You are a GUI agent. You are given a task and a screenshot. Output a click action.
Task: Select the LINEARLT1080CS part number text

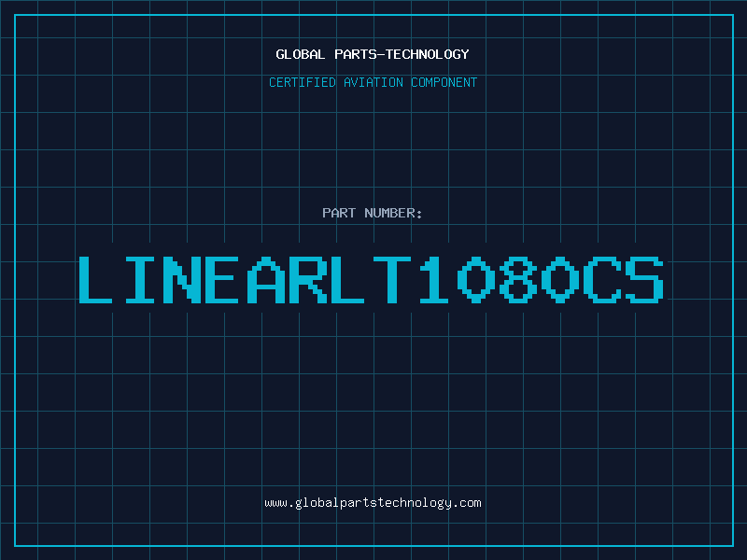coord(371,280)
